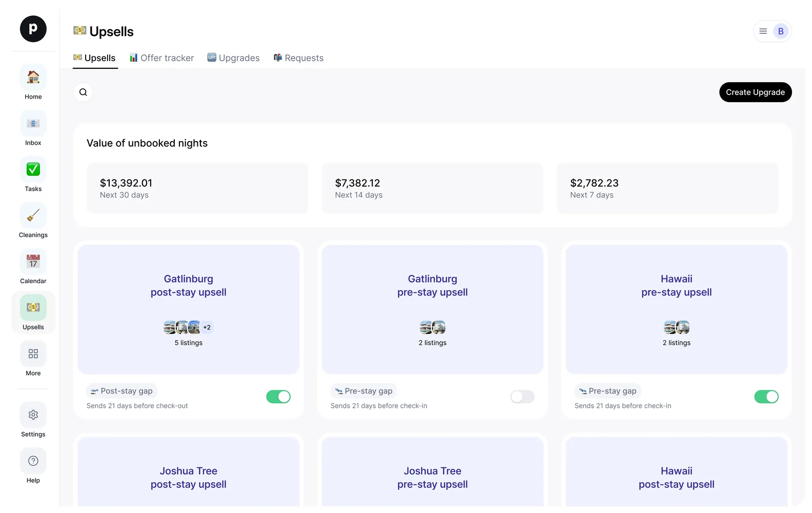The width and height of the screenshot is (812, 513).
Task: Turn off the Hawaii pre-stay upsell toggle
Action: pyautogui.click(x=766, y=397)
